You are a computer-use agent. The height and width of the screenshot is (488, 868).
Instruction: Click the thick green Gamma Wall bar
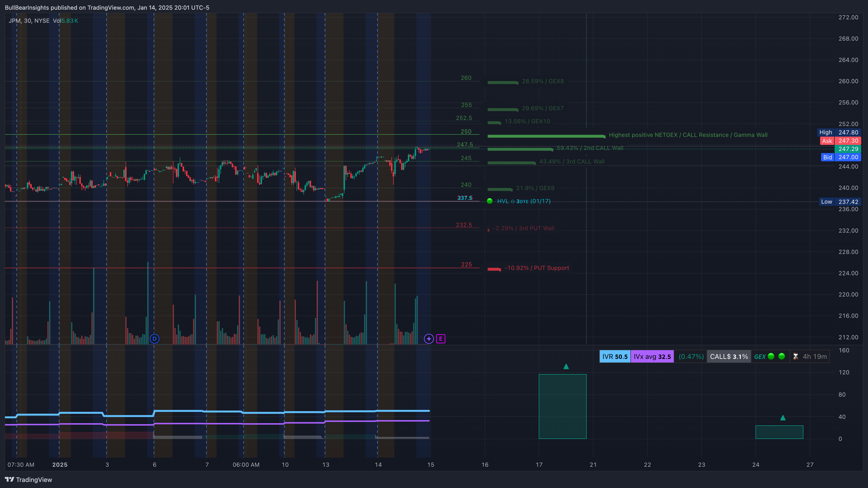click(546, 136)
